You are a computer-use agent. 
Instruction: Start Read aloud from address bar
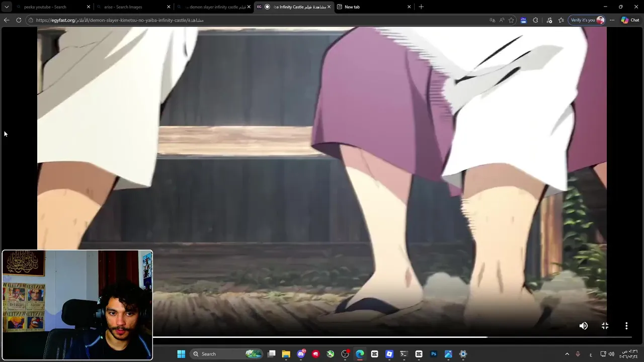[x=502, y=20]
